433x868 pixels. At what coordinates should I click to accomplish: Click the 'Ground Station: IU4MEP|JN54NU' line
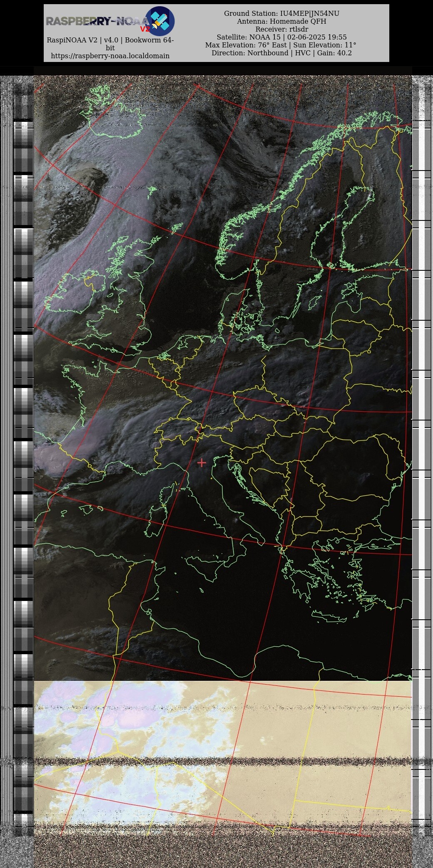coord(282,13)
